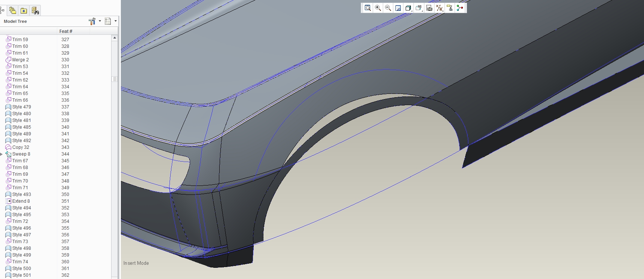Viewport: 644px width, 279px height.
Task: Click the Style 496 feature icon
Action: tap(8, 228)
